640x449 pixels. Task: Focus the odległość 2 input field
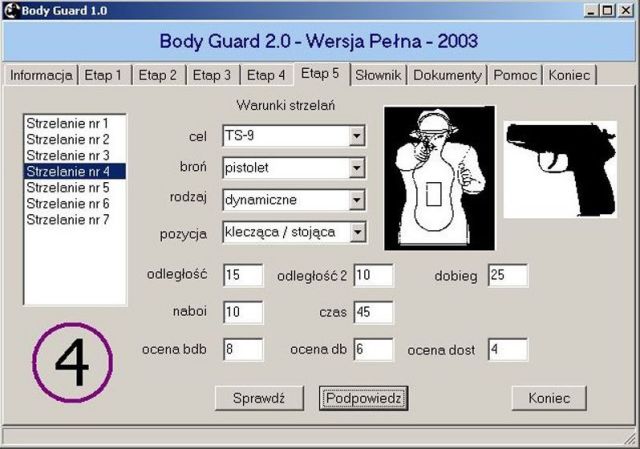pos(373,275)
